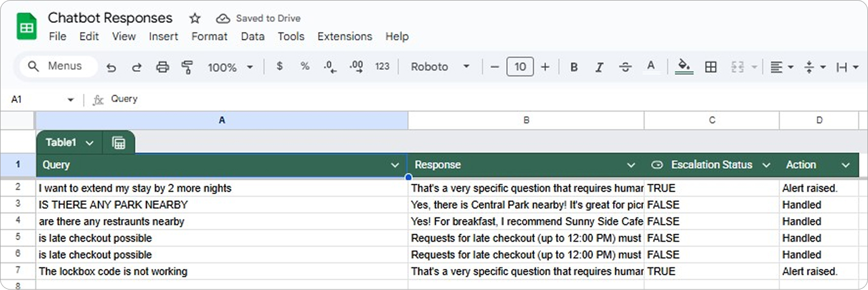Expand the Query column filter dropdown
This screenshot has height=290, width=868.
tap(395, 165)
